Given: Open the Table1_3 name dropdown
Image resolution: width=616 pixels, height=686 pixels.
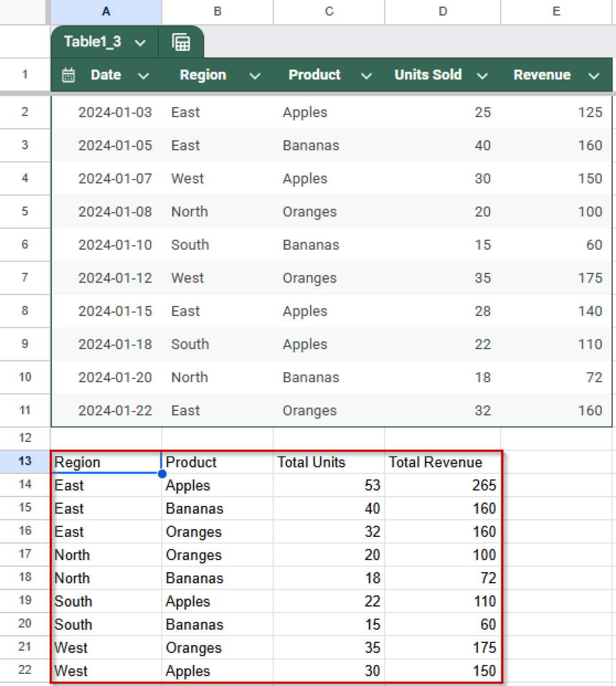Looking at the screenshot, I should coord(140,42).
